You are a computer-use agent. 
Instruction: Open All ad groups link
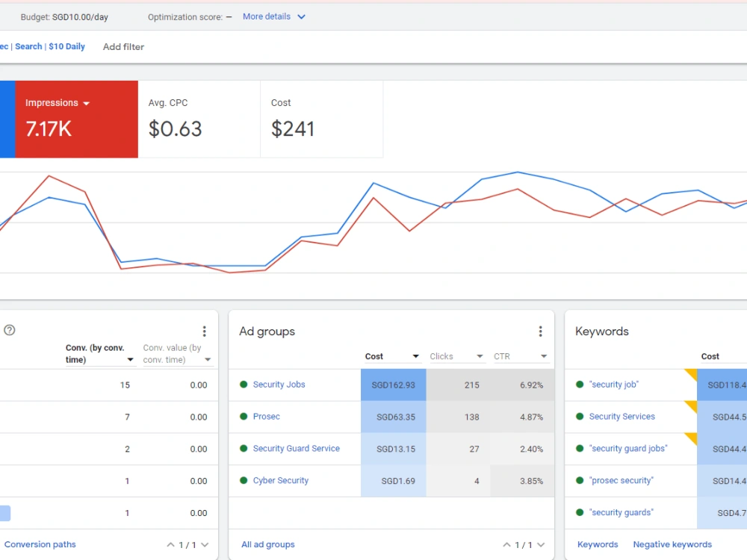click(267, 544)
